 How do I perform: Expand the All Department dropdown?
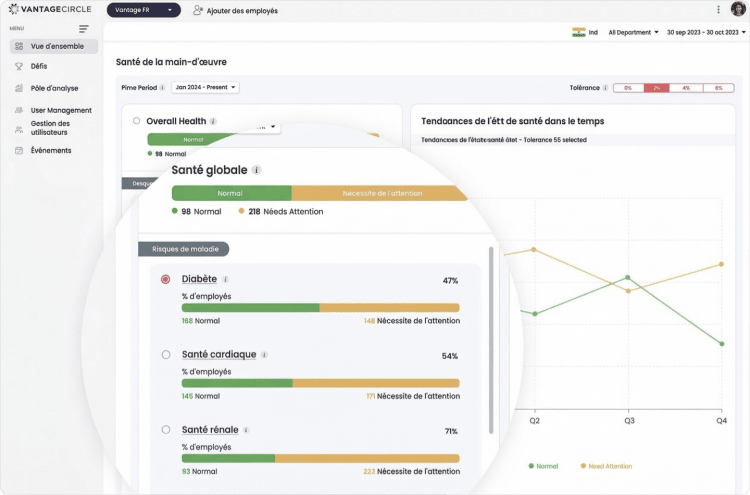pyautogui.click(x=633, y=33)
